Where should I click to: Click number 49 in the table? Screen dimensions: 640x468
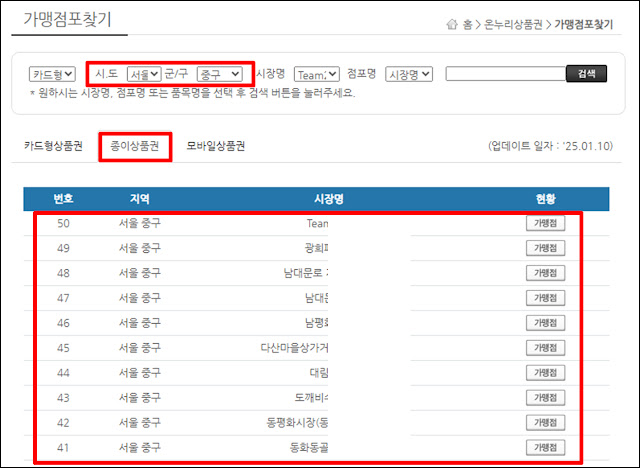pyautogui.click(x=63, y=248)
